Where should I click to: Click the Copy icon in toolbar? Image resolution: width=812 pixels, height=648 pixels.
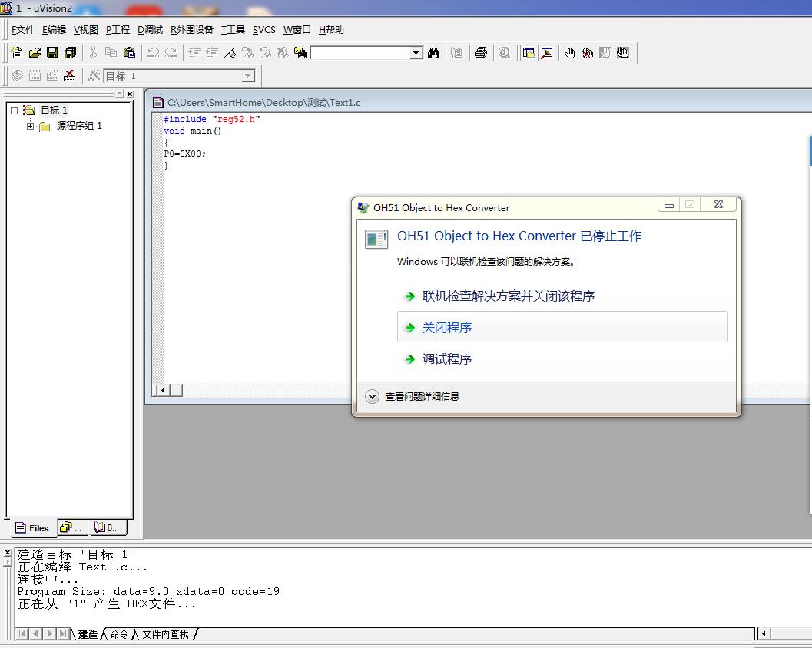(x=111, y=52)
